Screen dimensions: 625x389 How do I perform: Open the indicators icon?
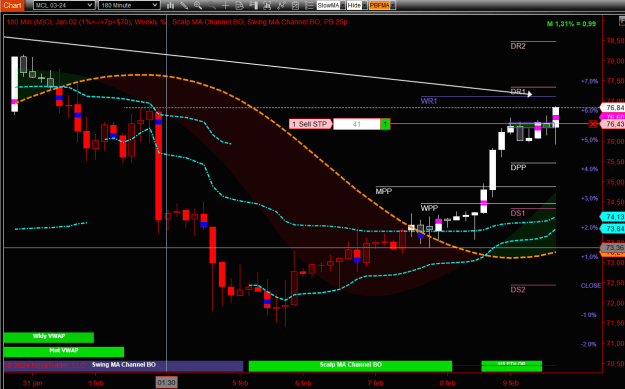tap(281, 5)
